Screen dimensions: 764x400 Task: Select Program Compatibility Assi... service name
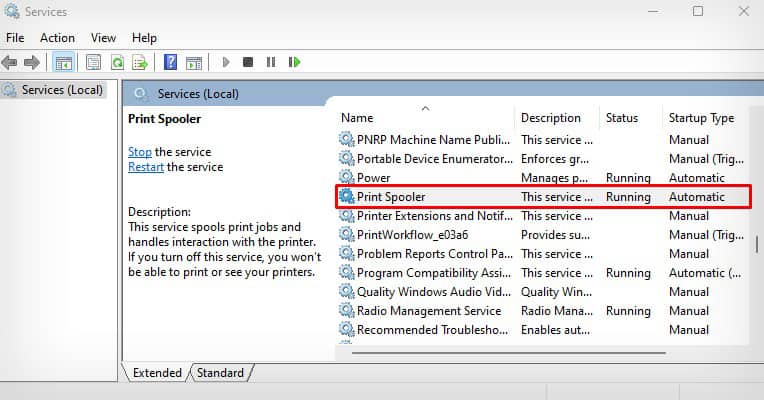click(434, 273)
